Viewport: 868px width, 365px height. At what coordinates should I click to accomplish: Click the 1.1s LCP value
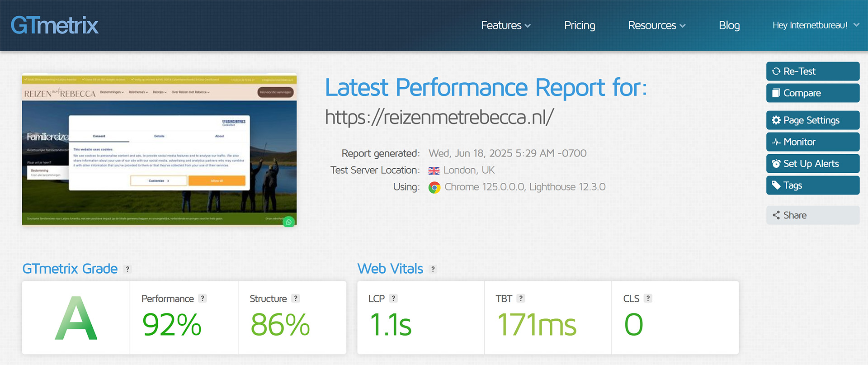tap(391, 325)
